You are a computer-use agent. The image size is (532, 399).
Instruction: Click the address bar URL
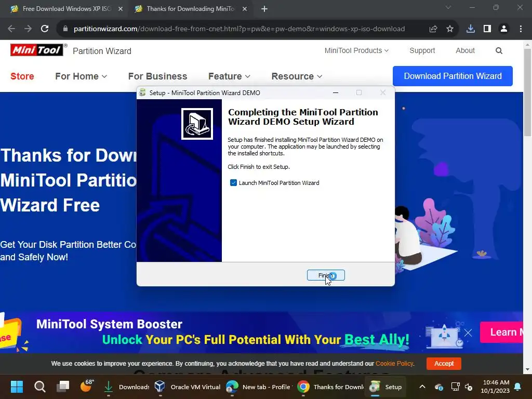click(x=239, y=29)
